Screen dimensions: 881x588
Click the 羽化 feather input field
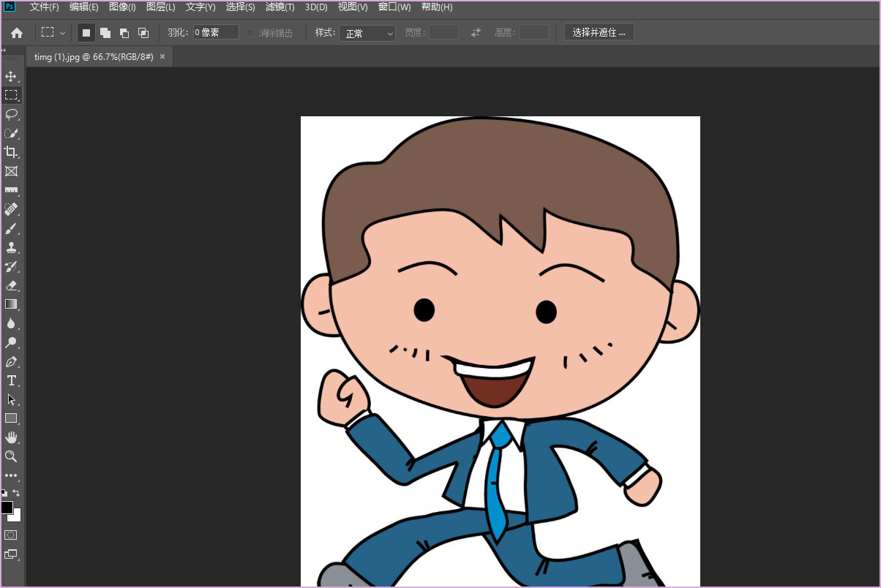(216, 33)
